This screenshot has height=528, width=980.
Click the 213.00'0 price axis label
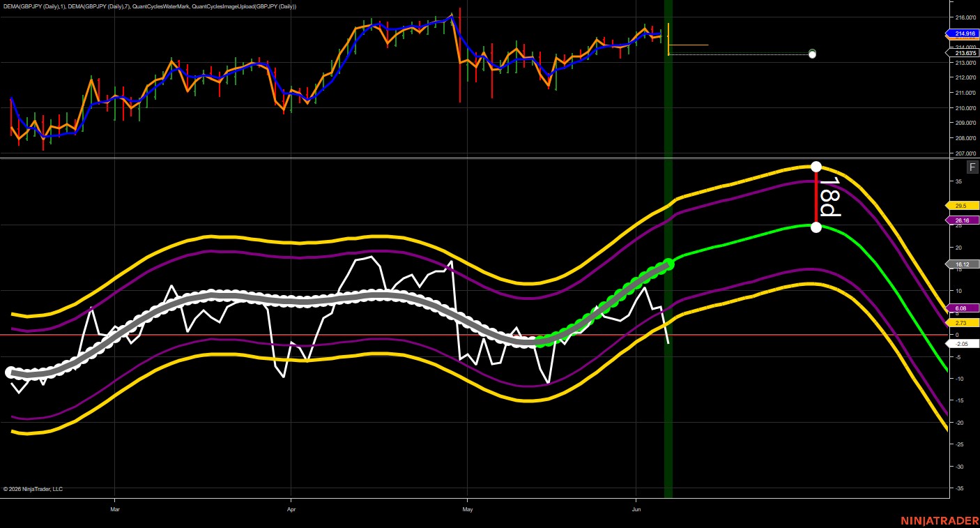point(965,63)
